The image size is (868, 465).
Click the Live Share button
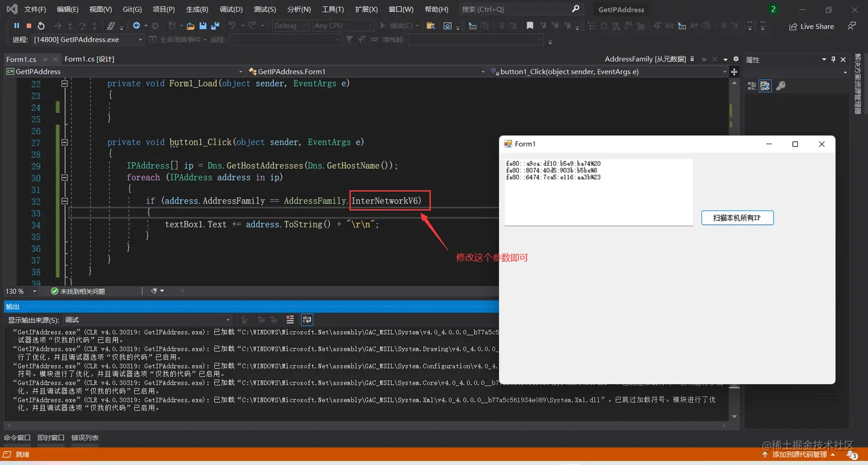811,26
